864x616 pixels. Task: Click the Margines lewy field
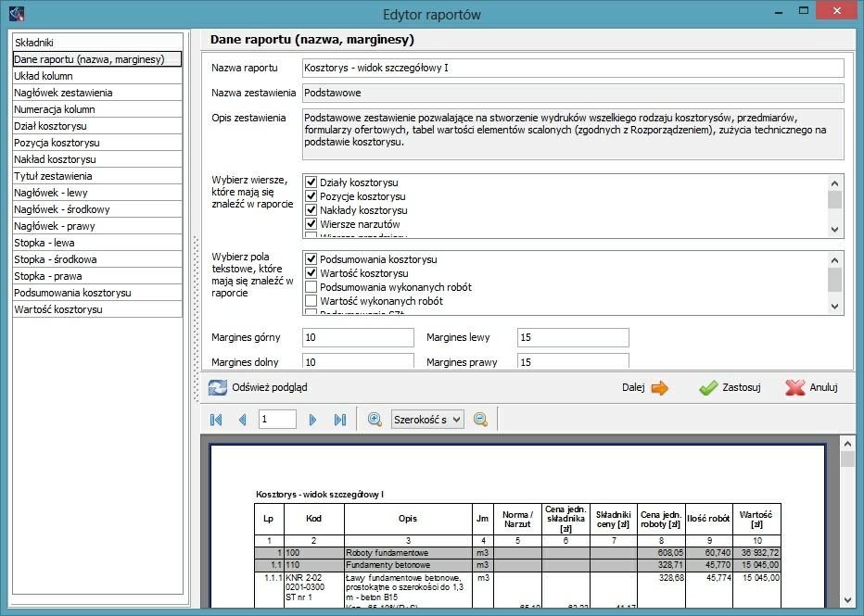click(x=573, y=337)
